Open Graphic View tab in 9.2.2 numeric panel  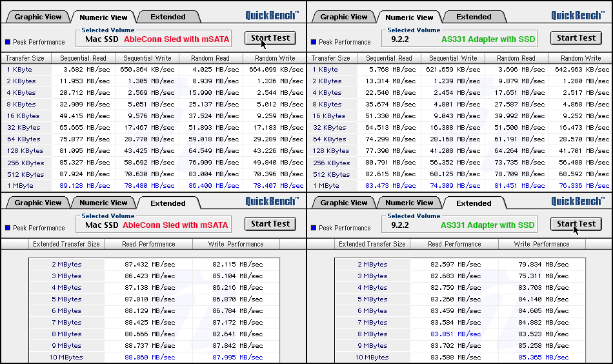344,17
